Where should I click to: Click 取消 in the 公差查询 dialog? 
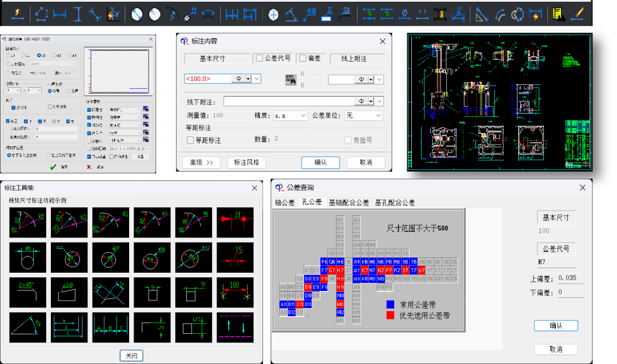click(556, 349)
